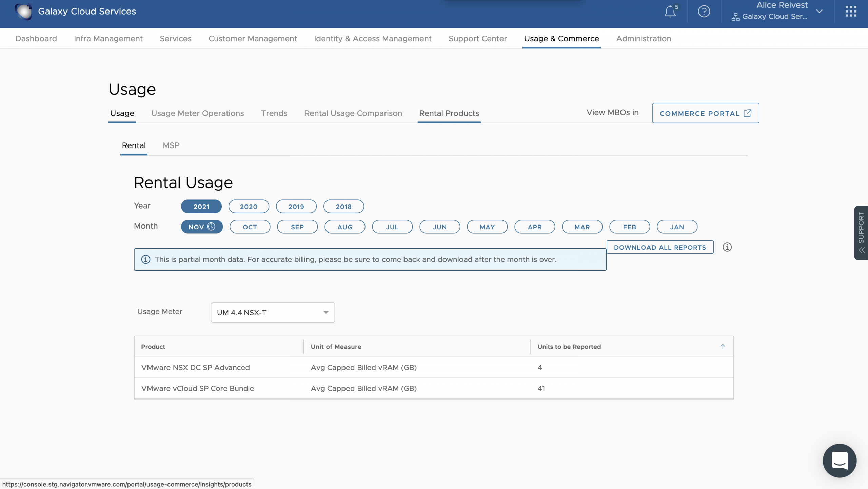Screen dimensions: 868x489
Task: Open the chat bubble widget
Action: [840, 461]
